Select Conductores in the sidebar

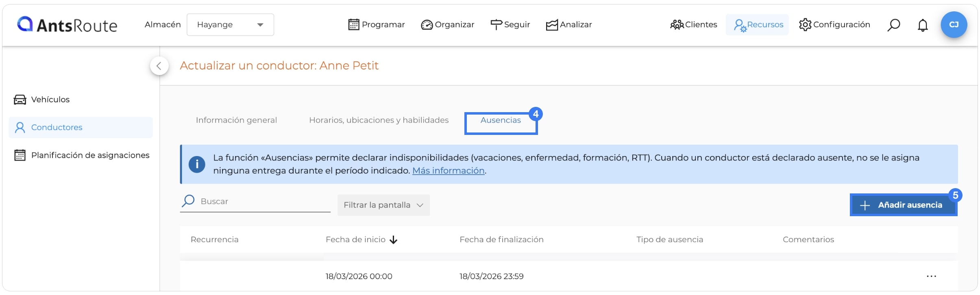81,128
